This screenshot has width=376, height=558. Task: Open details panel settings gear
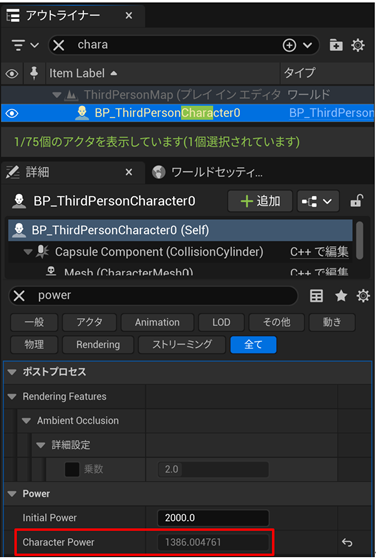coord(363,296)
